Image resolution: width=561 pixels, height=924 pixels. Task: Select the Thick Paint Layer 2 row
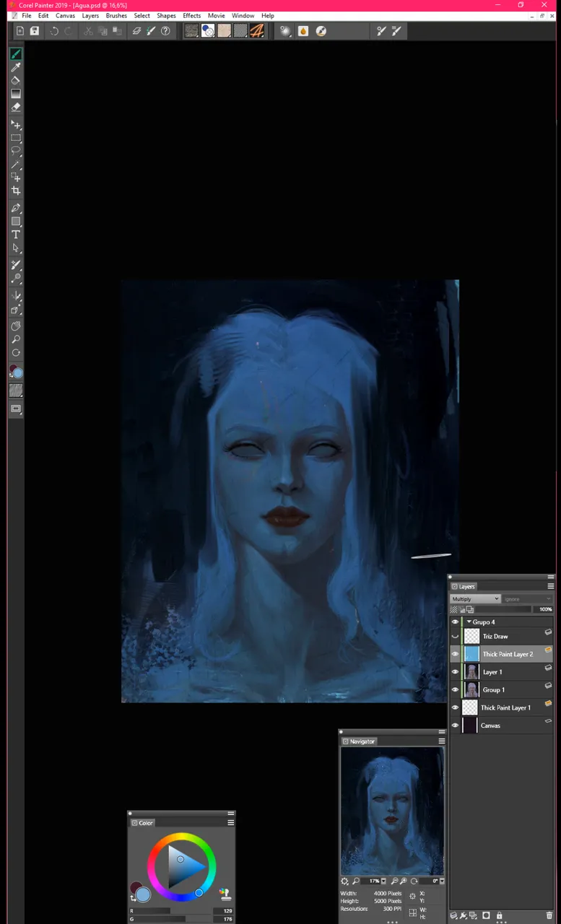coord(502,654)
